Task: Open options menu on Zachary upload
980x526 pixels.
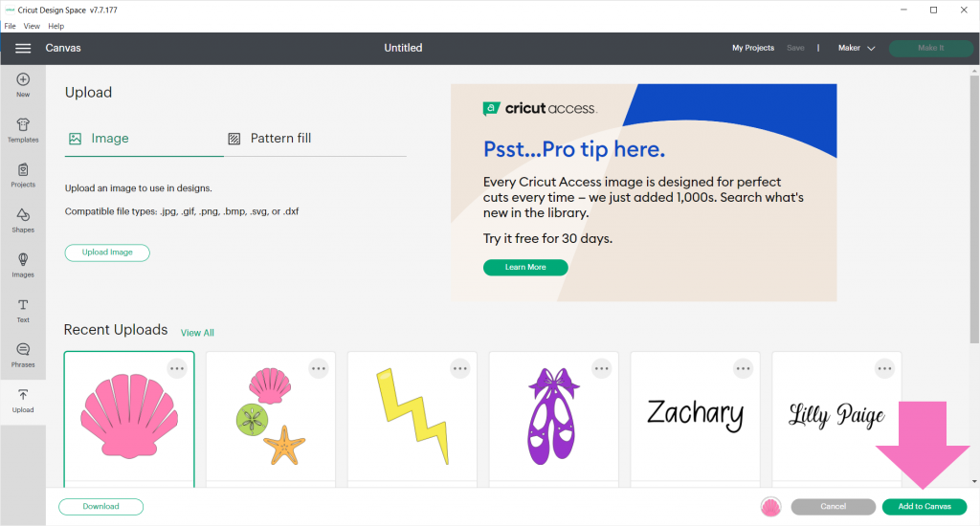Action: [743, 368]
